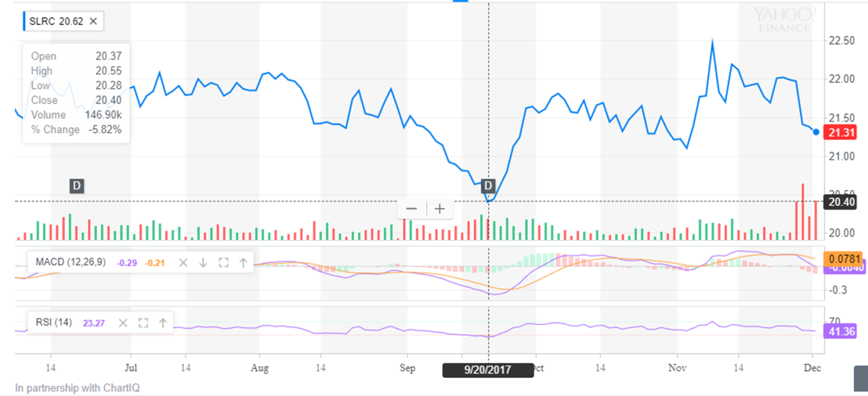Click the Jul label on time axis
The width and height of the screenshot is (868, 396).
tap(131, 368)
